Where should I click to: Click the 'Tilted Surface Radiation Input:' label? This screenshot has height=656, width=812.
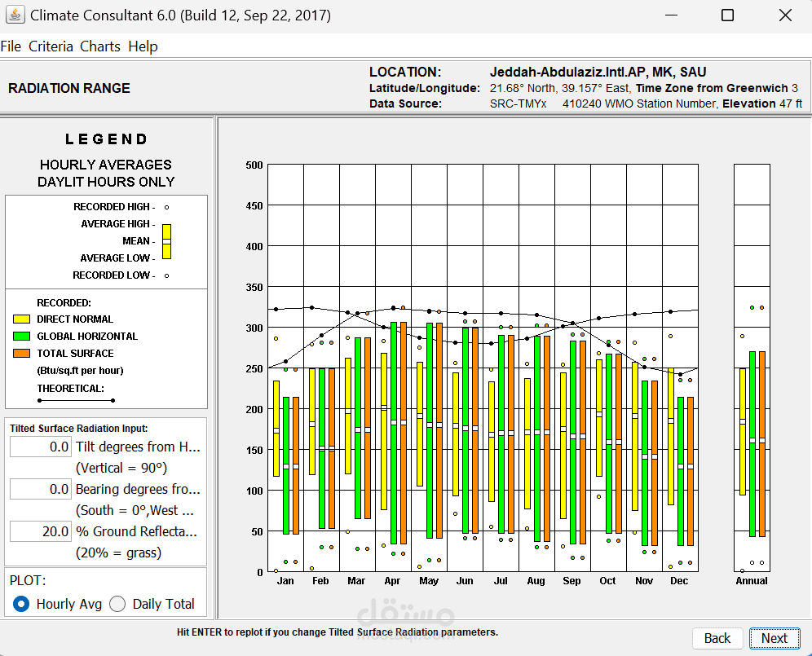tap(79, 428)
